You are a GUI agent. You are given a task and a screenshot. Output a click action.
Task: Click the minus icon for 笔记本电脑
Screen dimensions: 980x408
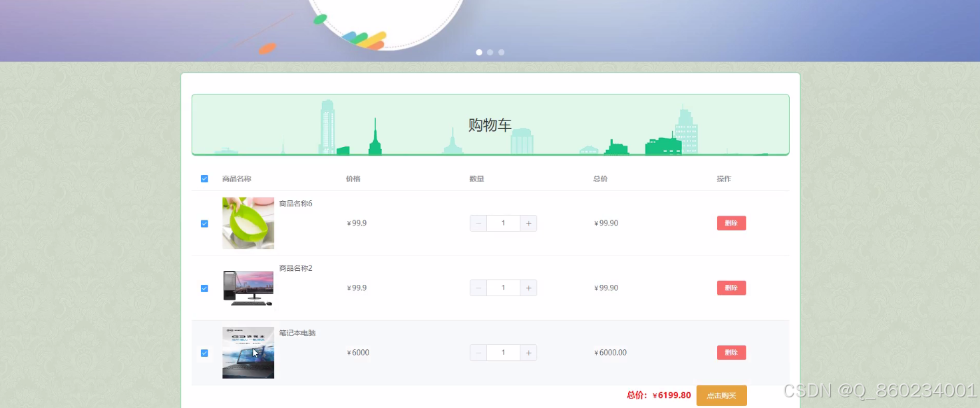coord(478,352)
